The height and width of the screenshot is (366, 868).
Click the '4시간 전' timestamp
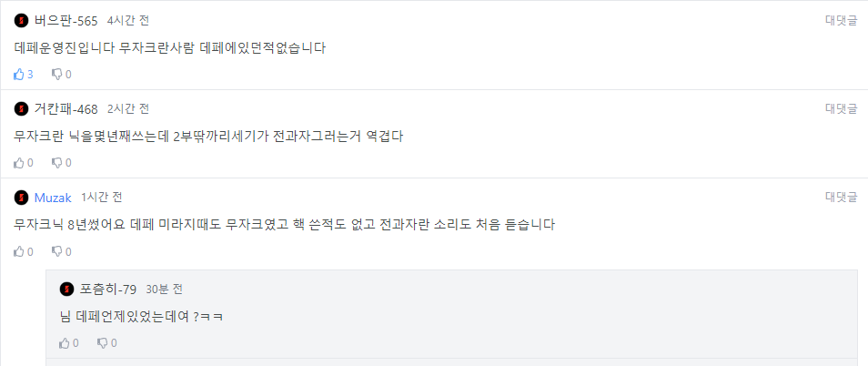pyautogui.click(x=127, y=20)
